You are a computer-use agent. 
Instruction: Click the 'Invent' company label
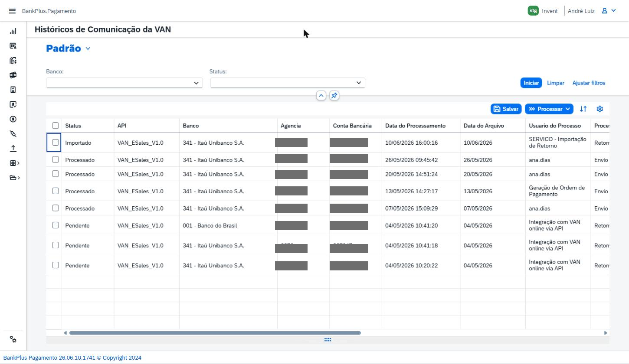[x=550, y=11]
